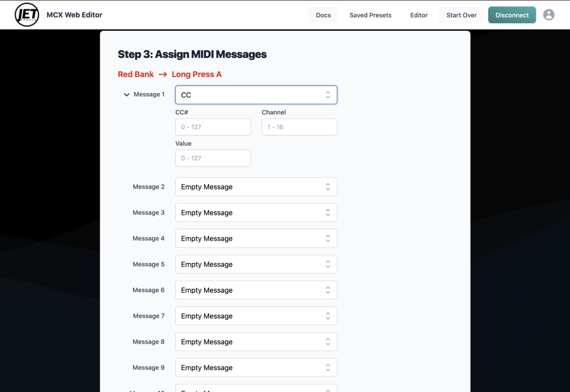
Task: Collapse Message 1 with its chevron
Action: click(126, 95)
